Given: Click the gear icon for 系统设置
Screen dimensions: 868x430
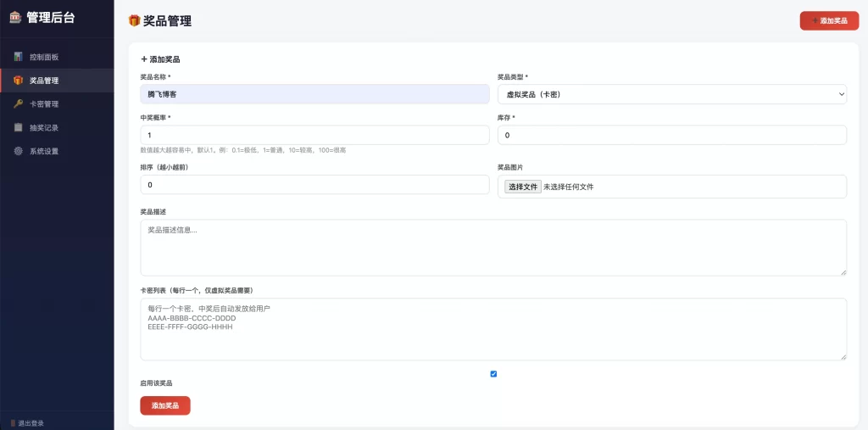Looking at the screenshot, I should pyautogui.click(x=18, y=151).
